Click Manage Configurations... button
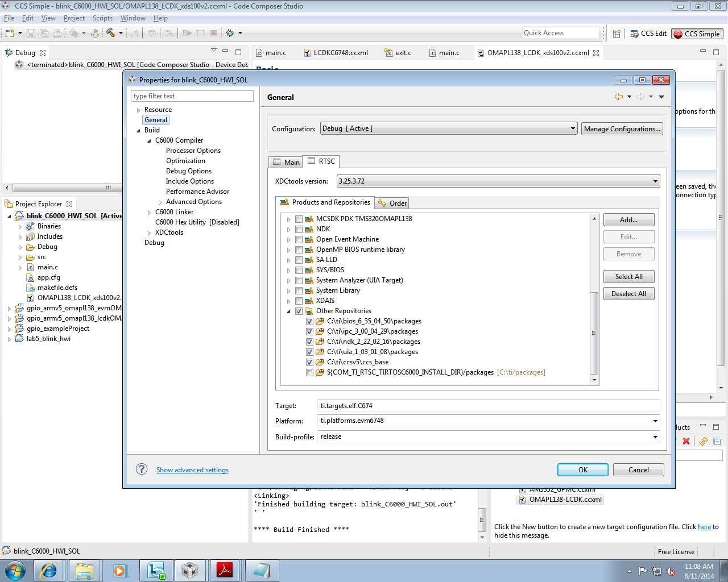728x582 pixels. coord(622,129)
